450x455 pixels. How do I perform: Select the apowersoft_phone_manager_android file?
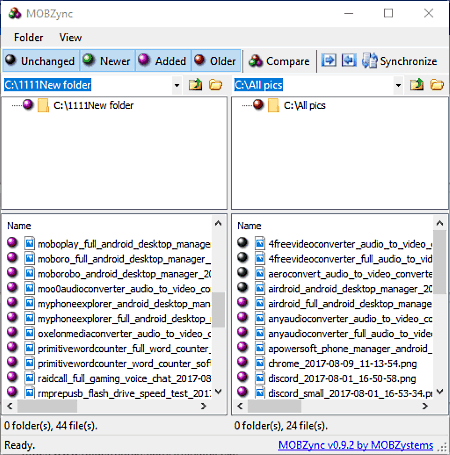(x=350, y=349)
